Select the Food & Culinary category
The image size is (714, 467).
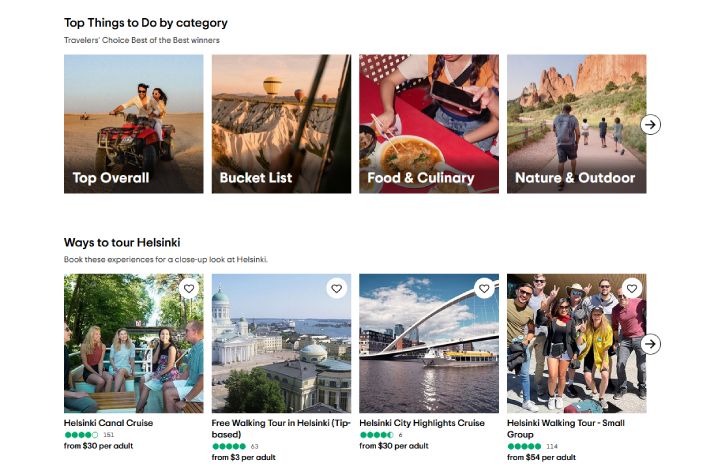(429, 124)
